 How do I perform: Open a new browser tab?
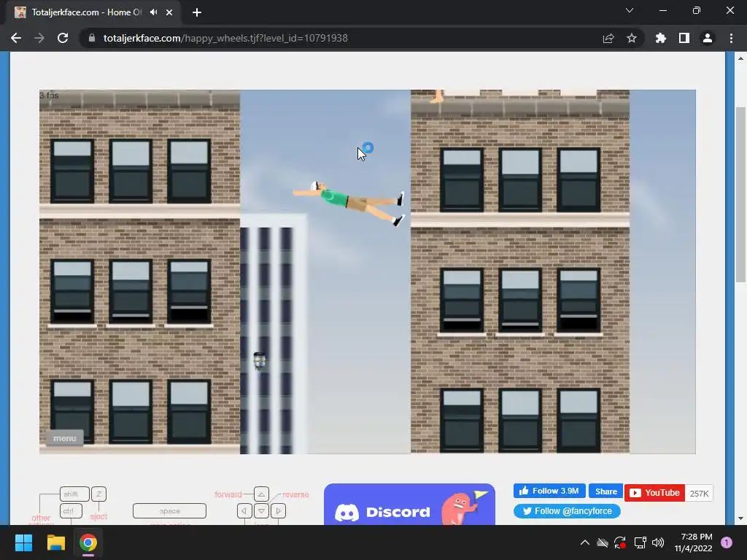coord(197,12)
